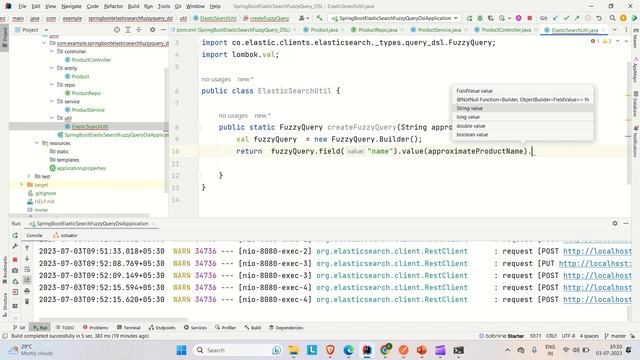Collapse the util package folder
This screenshot has width=640, height=360.
click(x=52, y=118)
